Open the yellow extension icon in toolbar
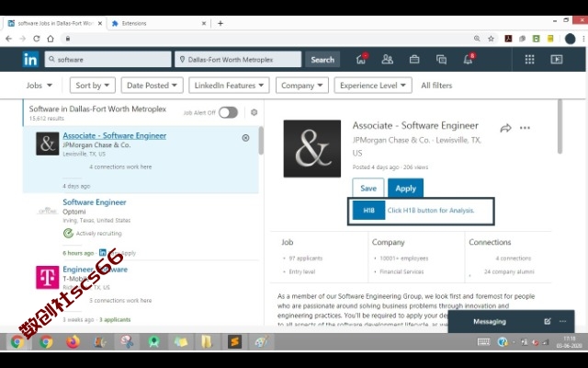The height and width of the screenshot is (368, 588). (550, 39)
